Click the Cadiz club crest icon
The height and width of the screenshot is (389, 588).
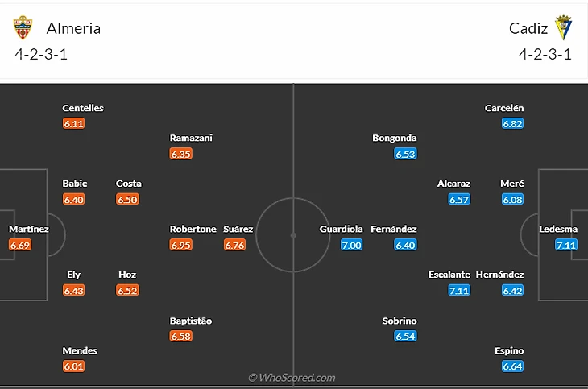pos(565,29)
